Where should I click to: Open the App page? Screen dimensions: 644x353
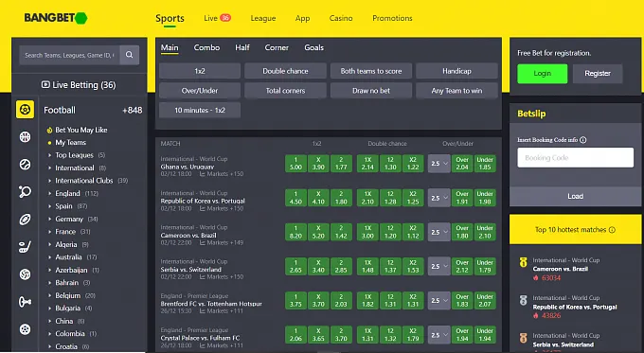pyautogui.click(x=302, y=18)
